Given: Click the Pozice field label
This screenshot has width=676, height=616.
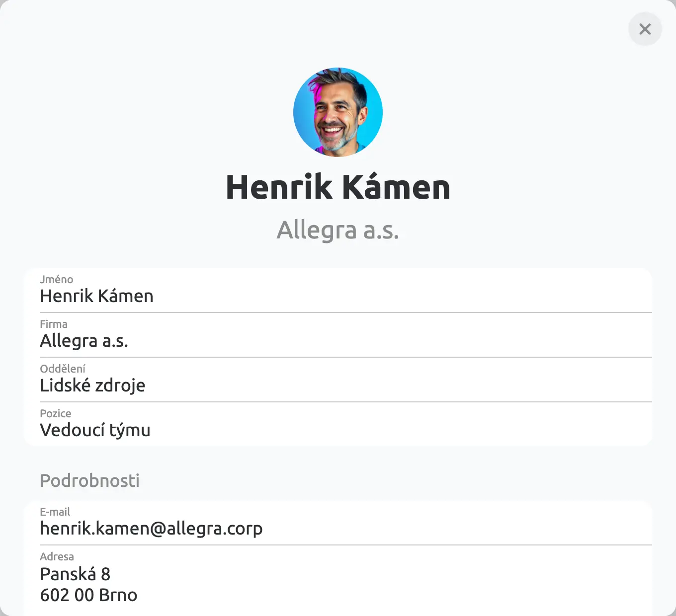Looking at the screenshot, I should point(56,413).
